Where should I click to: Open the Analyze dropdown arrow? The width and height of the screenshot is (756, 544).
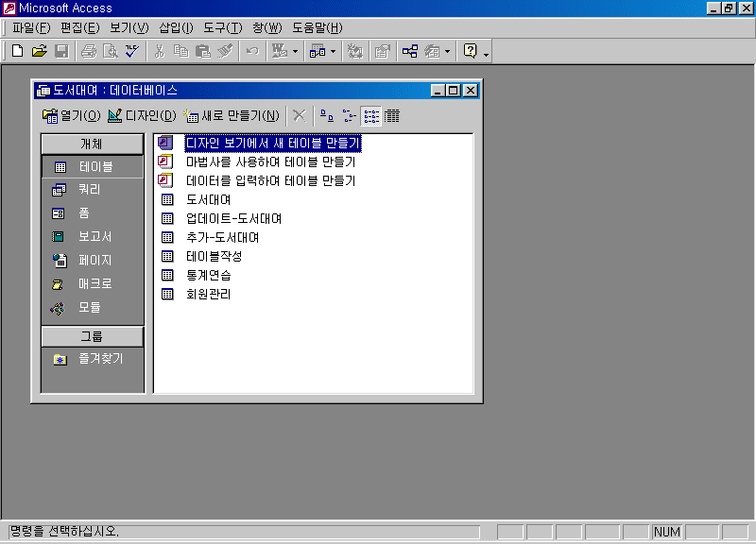332,52
